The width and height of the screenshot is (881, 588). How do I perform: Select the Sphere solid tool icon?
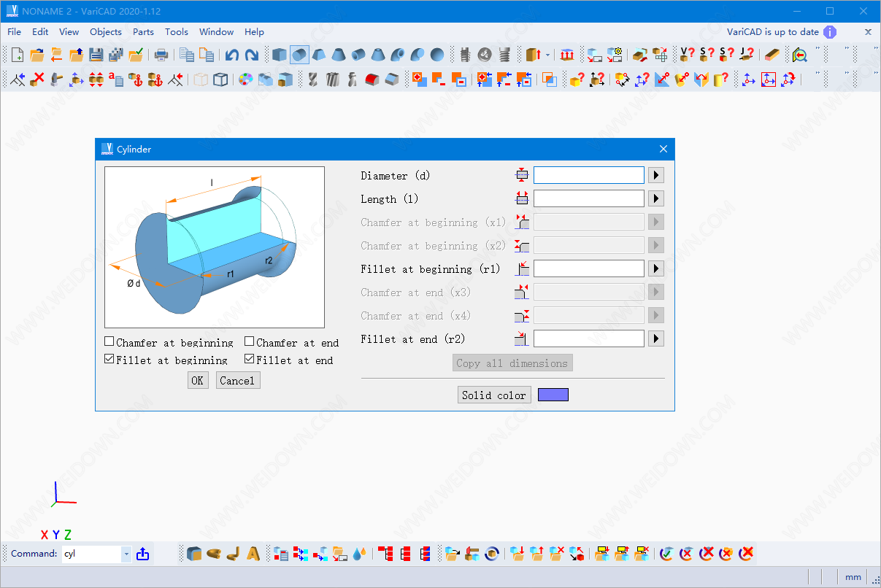point(436,55)
